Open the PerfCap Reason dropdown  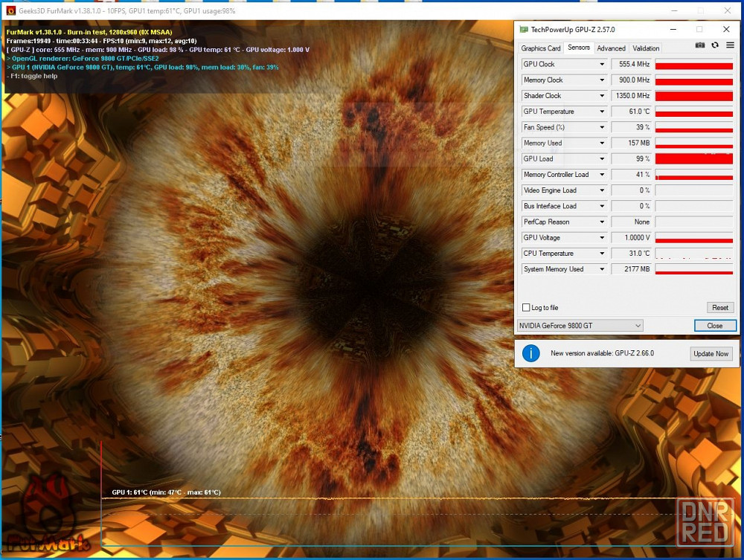[602, 222]
